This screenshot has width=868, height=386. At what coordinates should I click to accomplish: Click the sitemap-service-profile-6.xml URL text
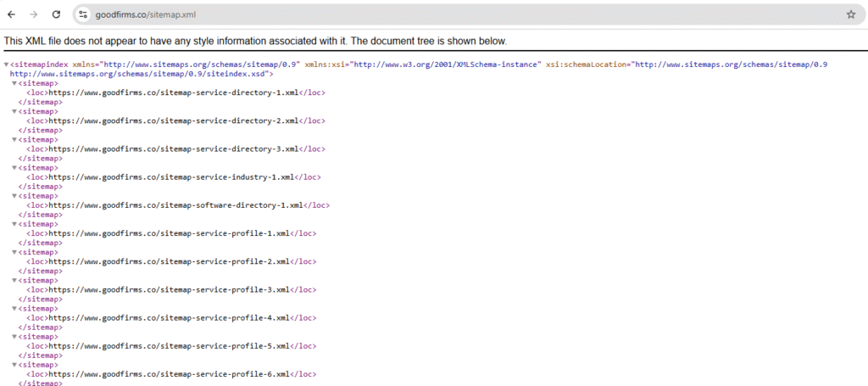click(170, 374)
